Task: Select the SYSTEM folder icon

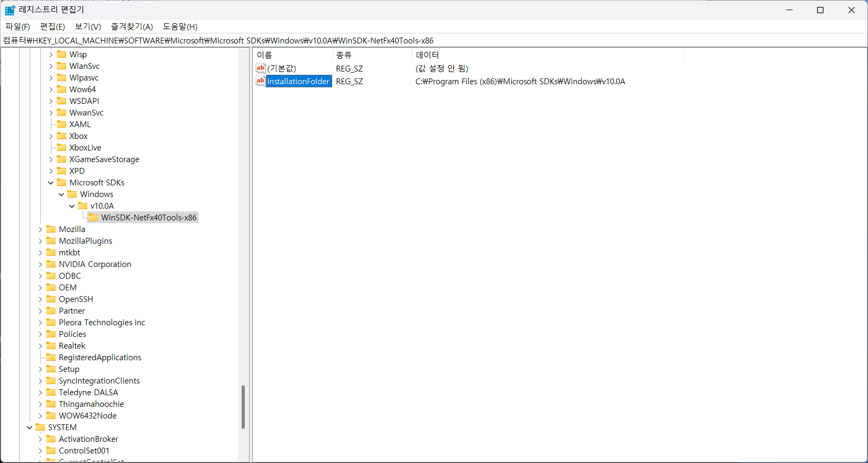Action: 40,427
